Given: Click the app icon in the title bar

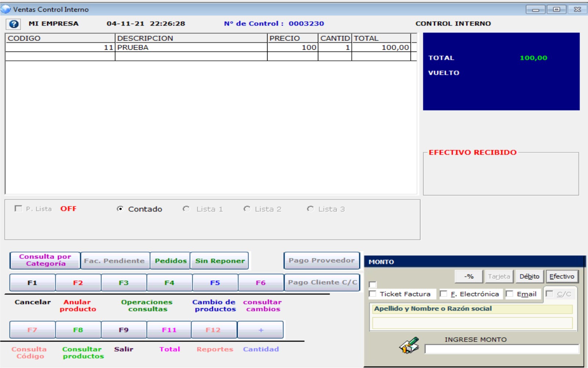Looking at the screenshot, I should (x=6, y=9).
